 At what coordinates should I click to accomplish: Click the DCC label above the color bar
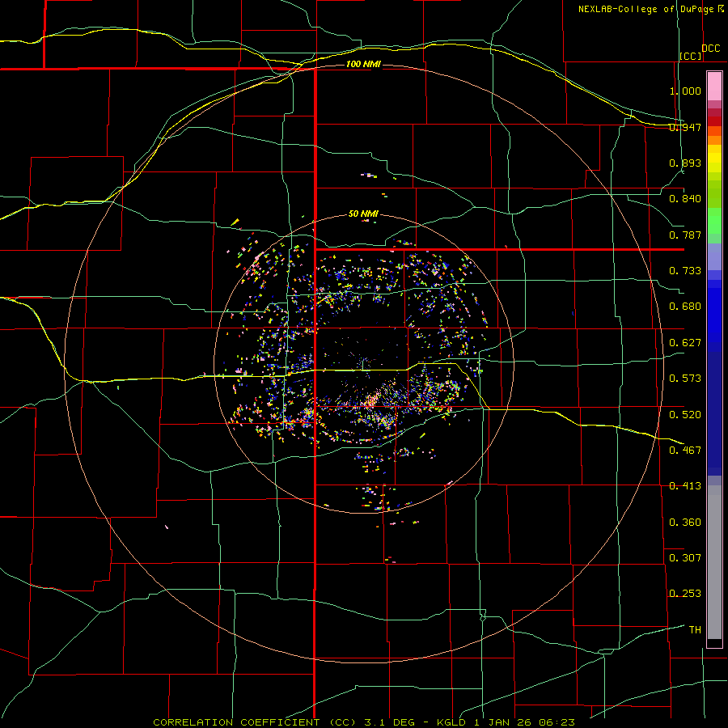(711, 49)
